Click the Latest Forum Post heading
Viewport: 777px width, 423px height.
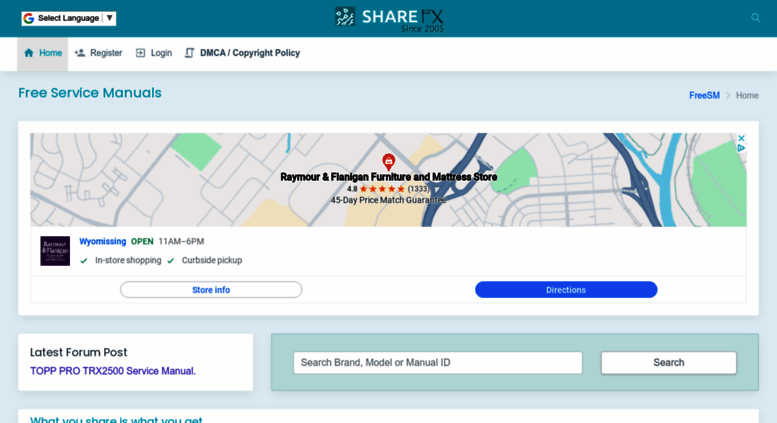coord(78,353)
